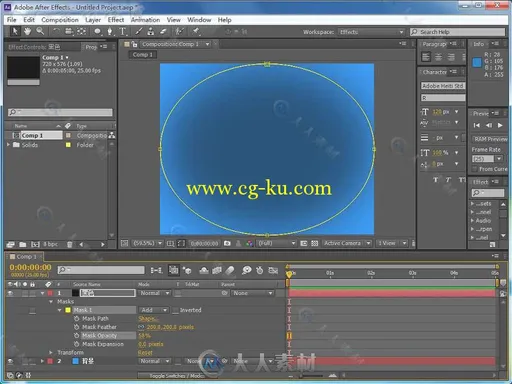Select the Puppet Pin tool
512x384 pixels.
(x=196, y=31)
